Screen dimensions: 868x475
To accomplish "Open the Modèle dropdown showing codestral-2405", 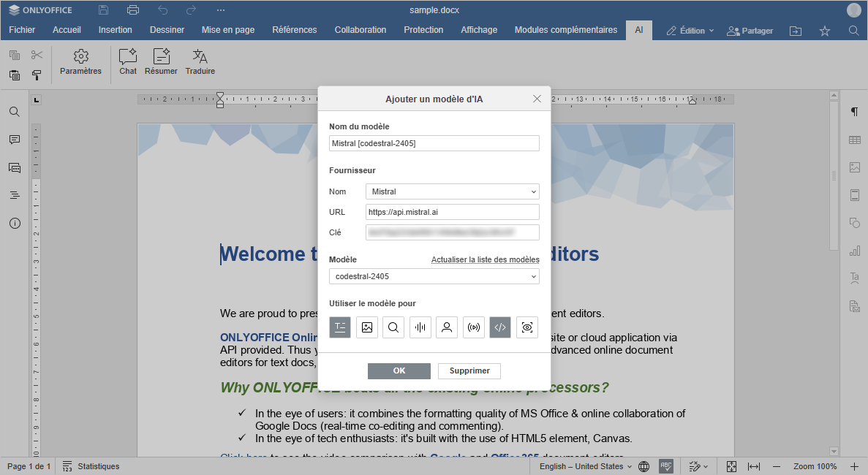I will pos(434,276).
